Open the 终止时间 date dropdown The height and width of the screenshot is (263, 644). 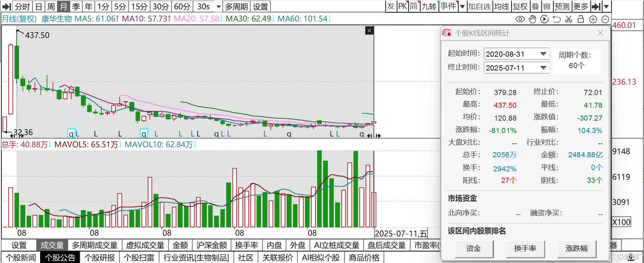[x=543, y=68]
